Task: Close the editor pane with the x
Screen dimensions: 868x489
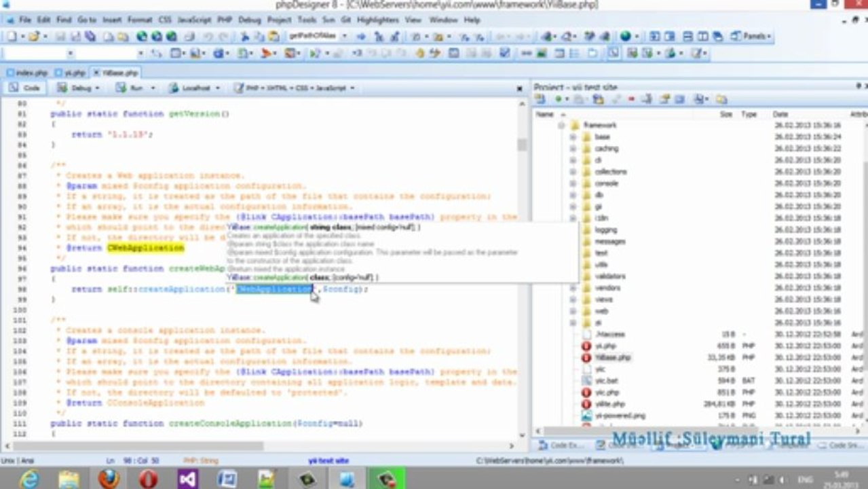Action: point(520,88)
